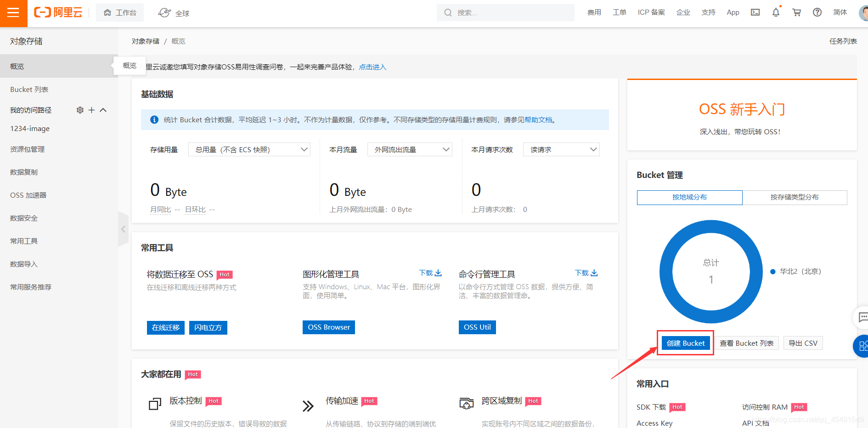
Task: Click 对象存储 in the breadcrumb
Action: coord(146,41)
